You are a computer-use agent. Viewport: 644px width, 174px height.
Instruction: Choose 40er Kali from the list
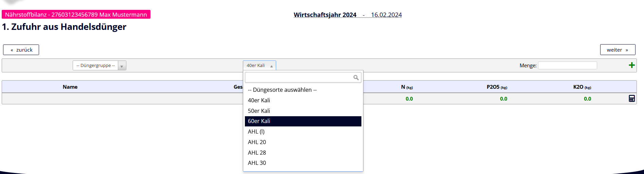coord(303,100)
